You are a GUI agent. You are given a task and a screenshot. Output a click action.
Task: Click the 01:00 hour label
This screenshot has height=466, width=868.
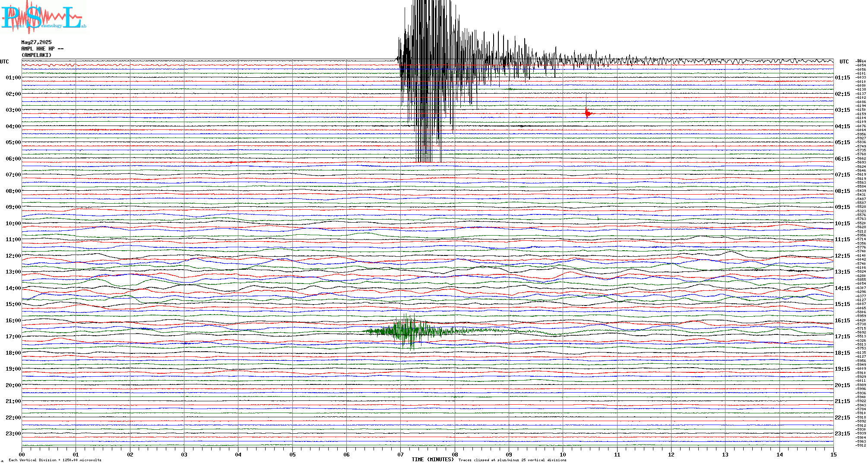click(13, 78)
